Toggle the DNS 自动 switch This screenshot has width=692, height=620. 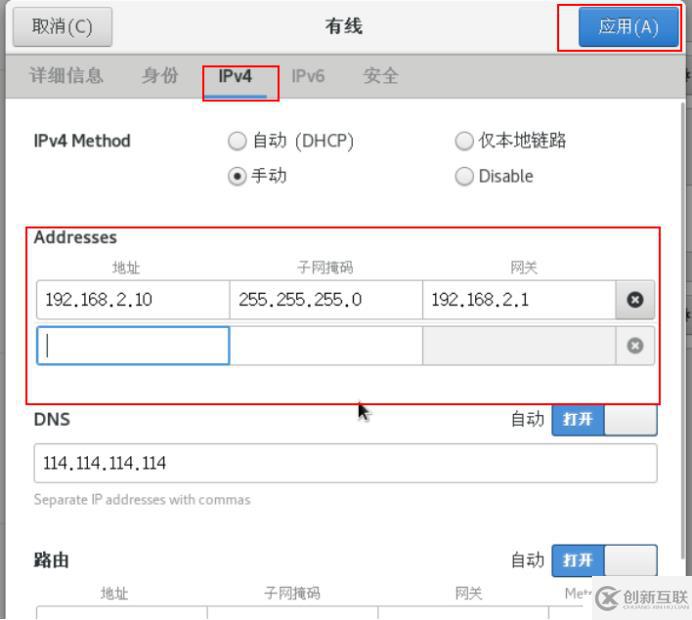(604, 419)
